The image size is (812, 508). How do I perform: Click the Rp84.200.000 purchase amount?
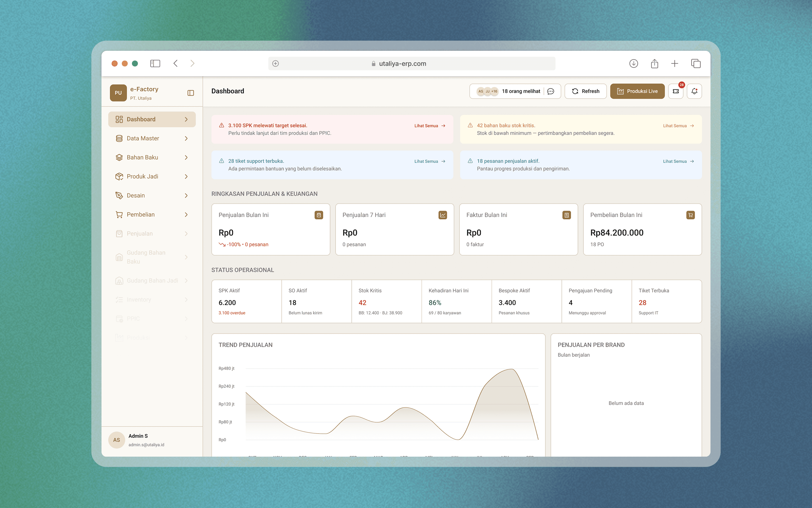(x=617, y=233)
